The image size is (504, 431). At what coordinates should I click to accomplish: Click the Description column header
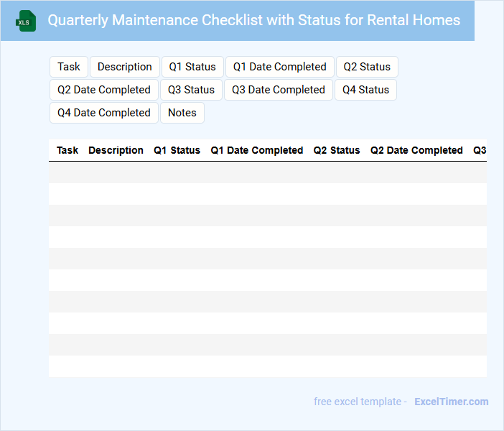click(116, 150)
